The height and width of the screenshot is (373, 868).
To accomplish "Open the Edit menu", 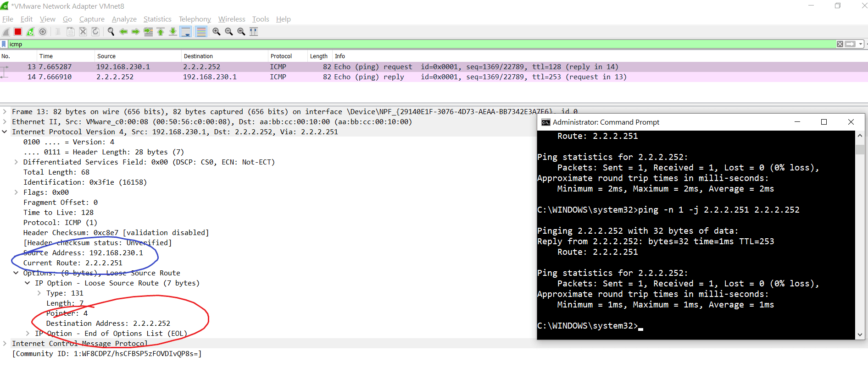I will [x=27, y=19].
